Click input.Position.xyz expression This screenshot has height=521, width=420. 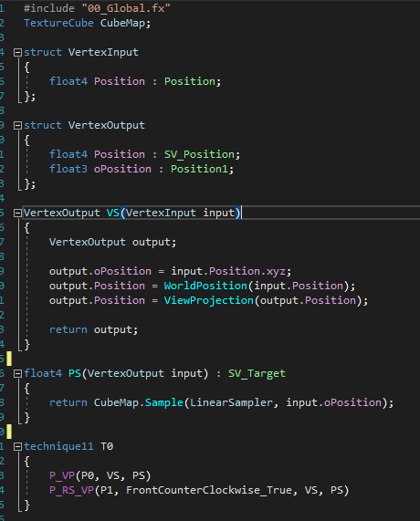click(x=228, y=272)
